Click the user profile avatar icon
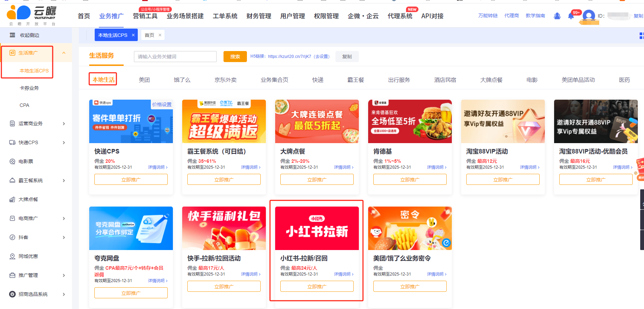644x309 pixels. pos(589,16)
